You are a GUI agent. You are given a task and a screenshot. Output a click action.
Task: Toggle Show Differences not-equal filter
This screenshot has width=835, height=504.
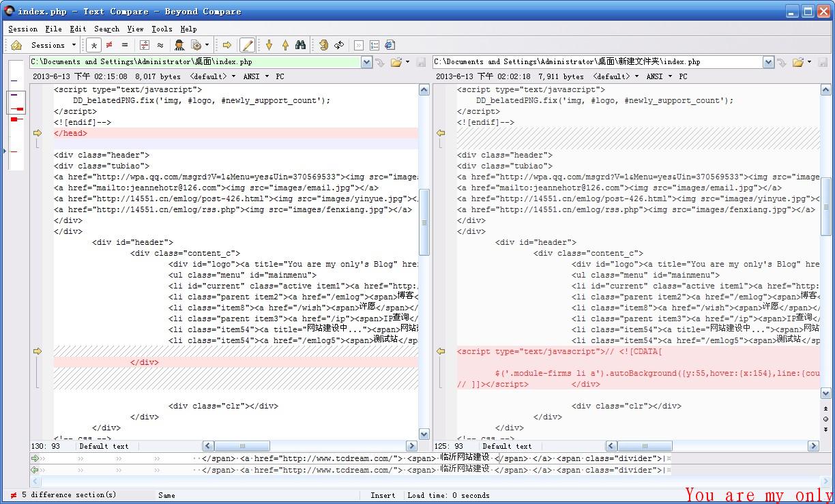(x=109, y=45)
